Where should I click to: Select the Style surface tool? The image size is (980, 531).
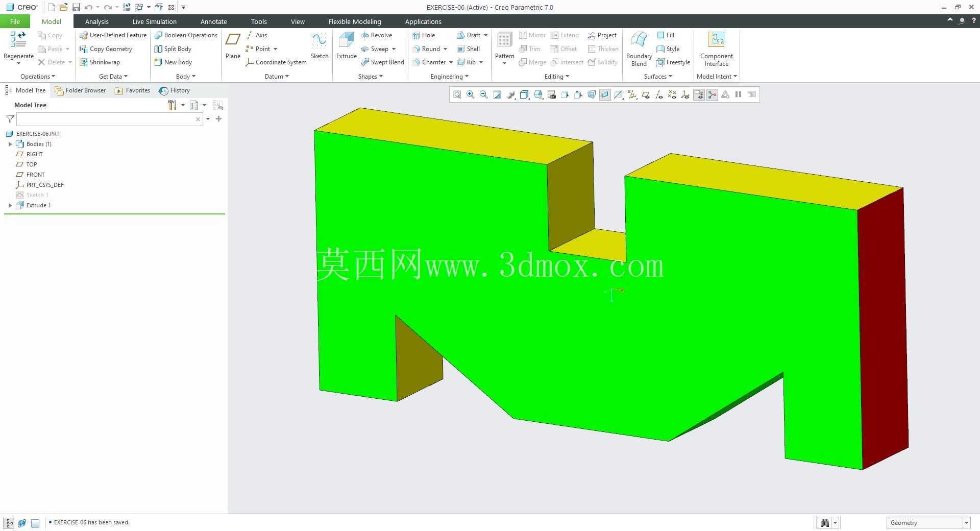pyautogui.click(x=668, y=49)
